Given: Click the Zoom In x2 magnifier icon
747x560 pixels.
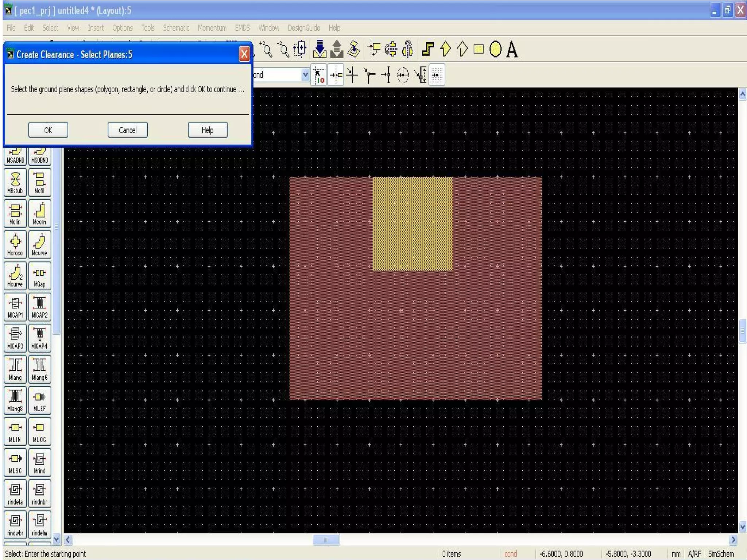Looking at the screenshot, I should tap(266, 49).
